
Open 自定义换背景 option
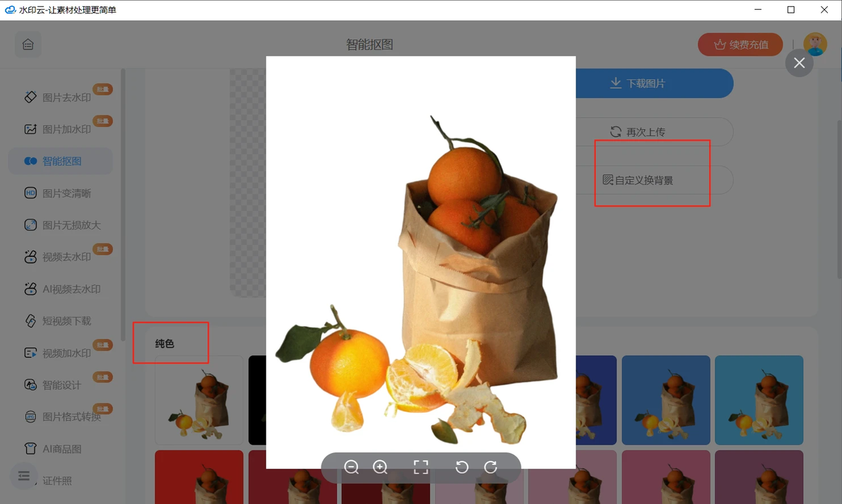click(654, 180)
